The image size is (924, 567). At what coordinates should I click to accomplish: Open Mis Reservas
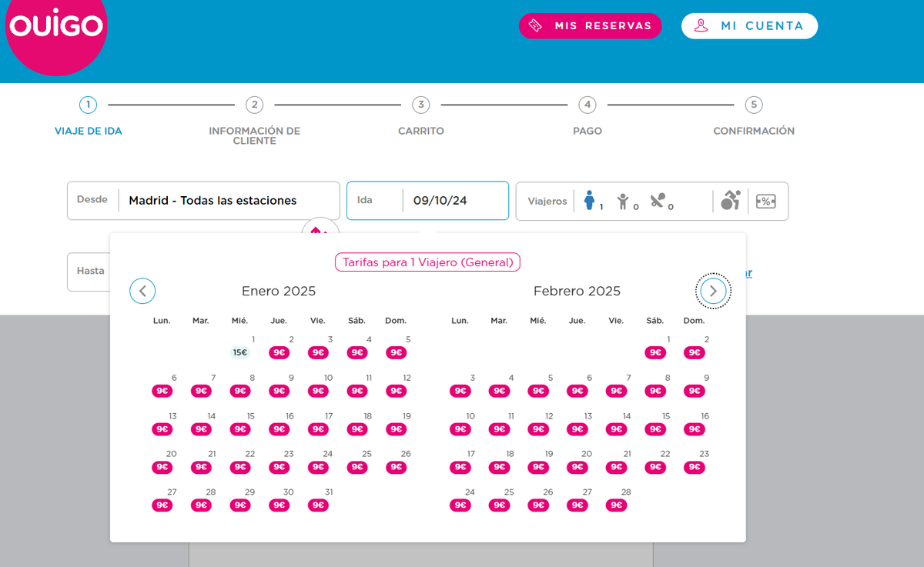pos(590,26)
